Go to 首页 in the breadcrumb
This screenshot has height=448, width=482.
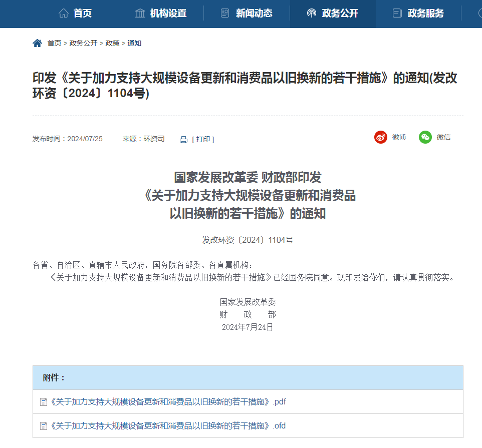coord(55,43)
